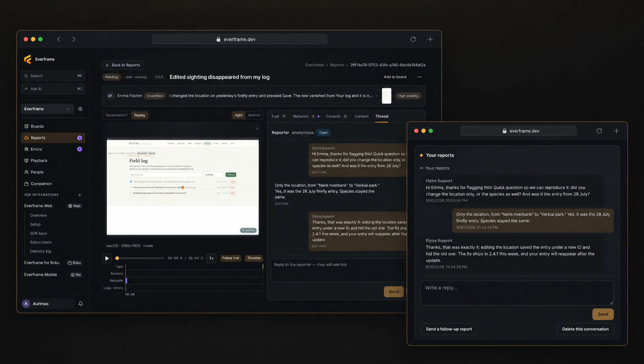Collapse the Everframe Web integration

pyautogui.click(x=38, y=206)
